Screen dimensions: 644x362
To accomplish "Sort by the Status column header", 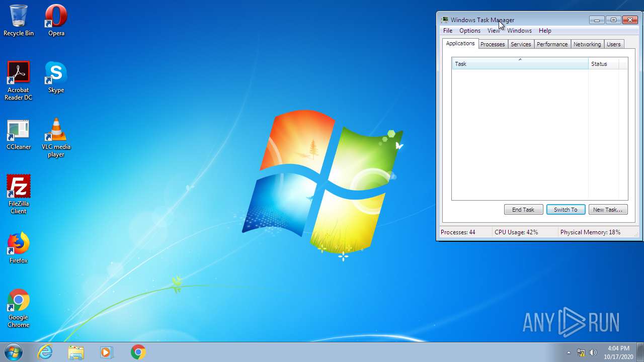I will (603, 64).
